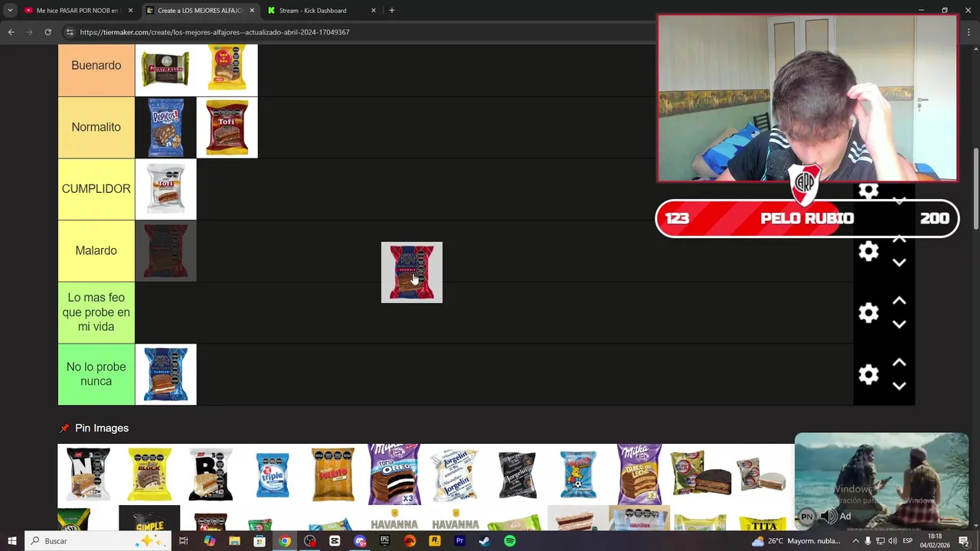Open Adobe Premiere Pro from taskbar
Viewport: 980px width, 551px height.
pos(459,541)
